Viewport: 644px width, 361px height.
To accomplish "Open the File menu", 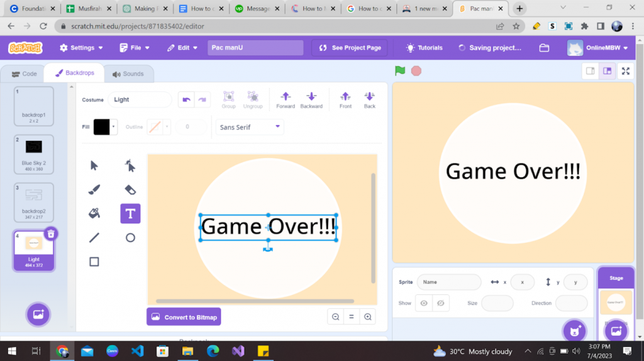I will pos(135,48).
